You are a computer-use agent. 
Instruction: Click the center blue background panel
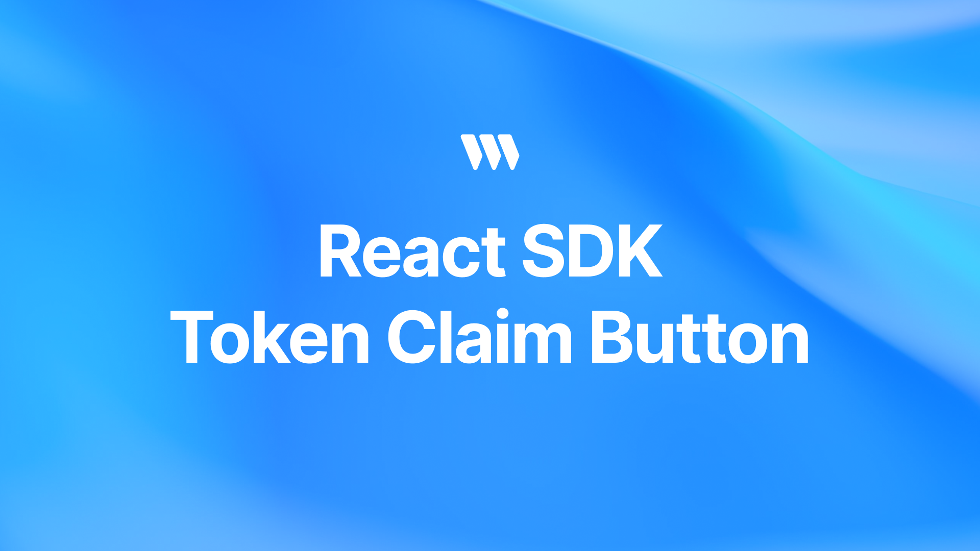coord(490,276)
